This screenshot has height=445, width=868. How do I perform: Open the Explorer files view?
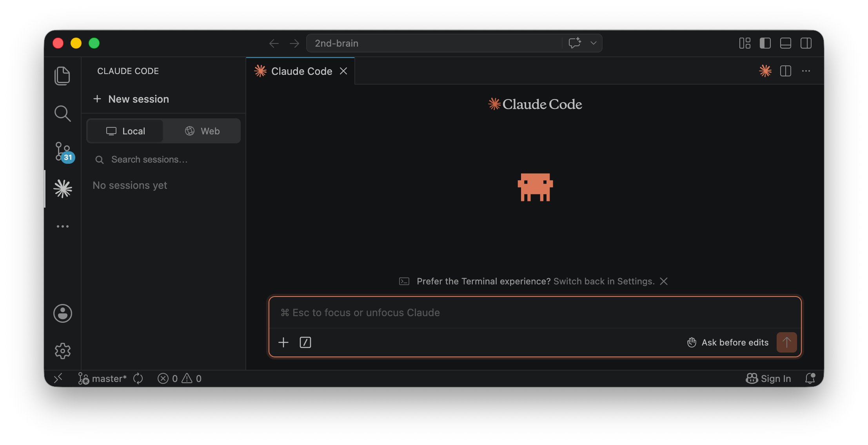point(62,76)
